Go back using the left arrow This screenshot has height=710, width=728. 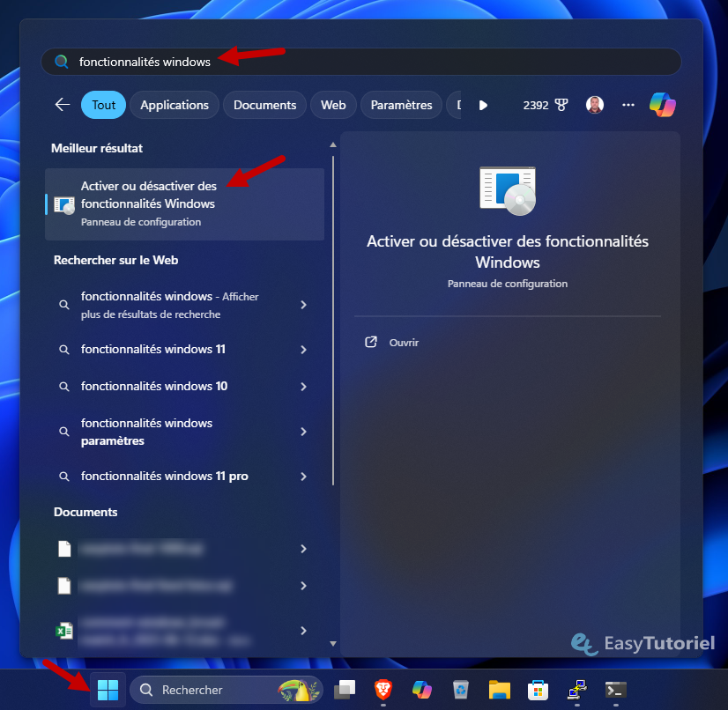coord(62,105)
